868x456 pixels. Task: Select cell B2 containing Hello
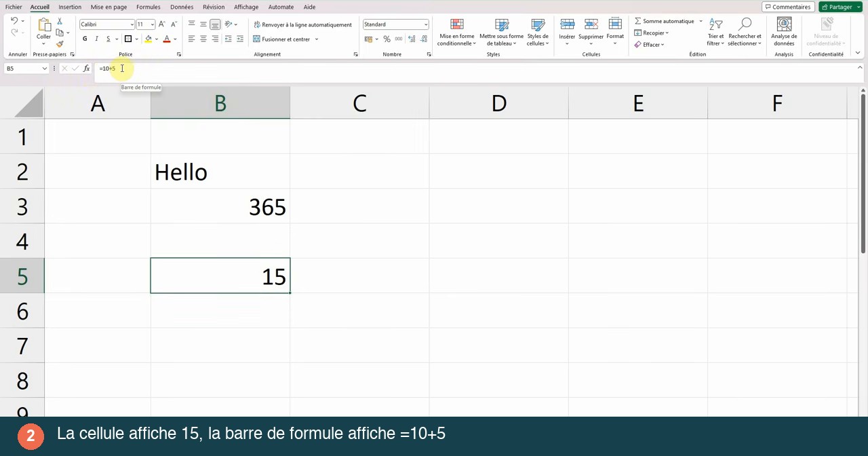click(220, 172)
